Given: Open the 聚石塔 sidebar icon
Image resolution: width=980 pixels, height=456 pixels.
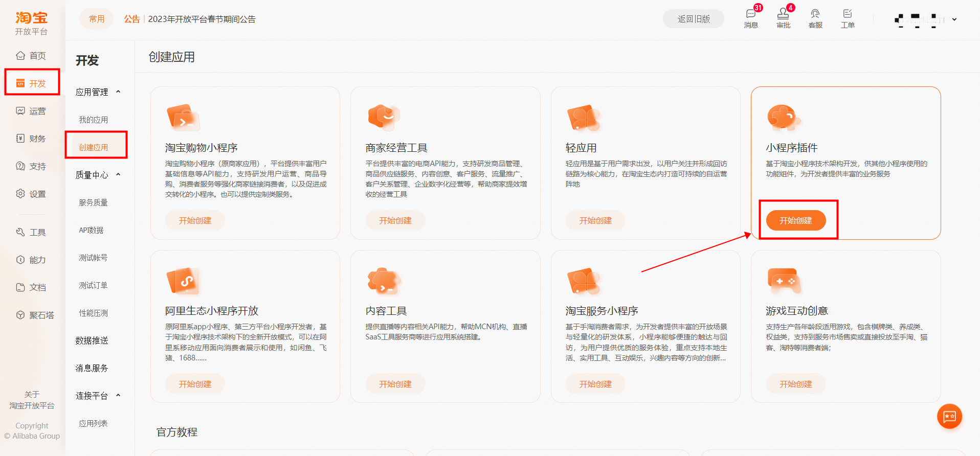Looking at the screenshot, I should pyautogui.click(x=20, y=315).
